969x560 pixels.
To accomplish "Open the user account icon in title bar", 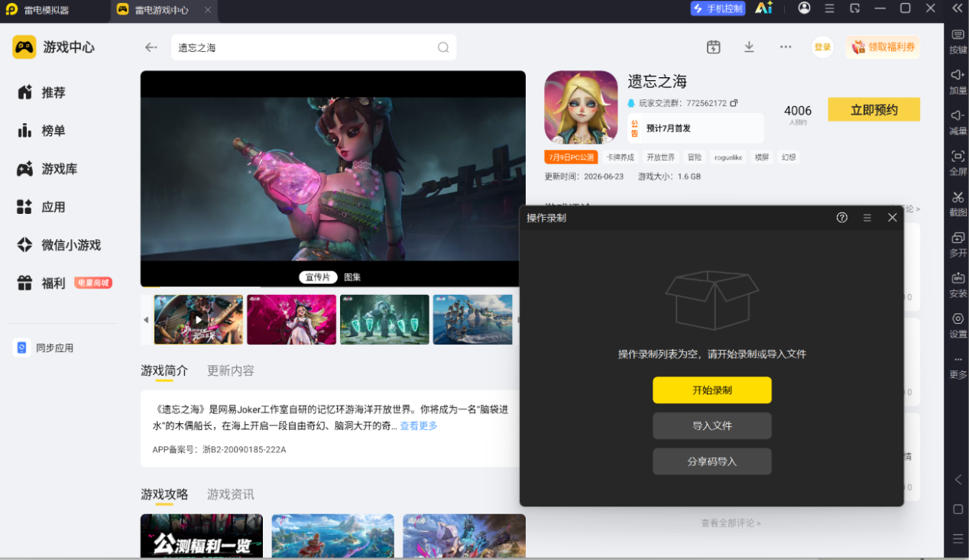I will pyautogui.click(x=804, y=8).
